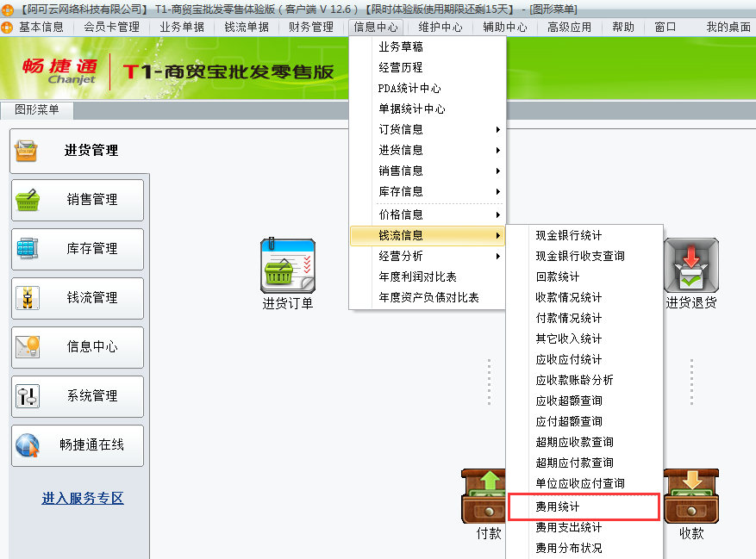Open the 信息中心 sidebar module icon
756x559 pixels.
click(78, 347)
